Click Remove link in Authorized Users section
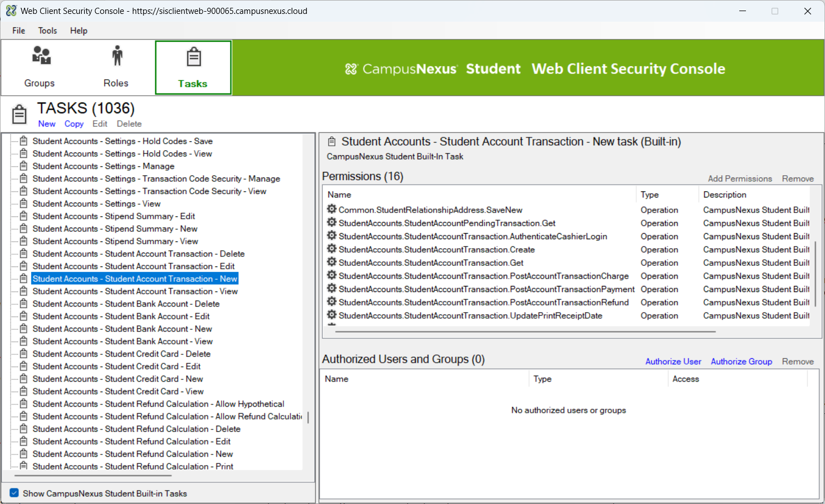Viewport: 825px width, 504px height. pyautogui.click(x=798, y=362)
